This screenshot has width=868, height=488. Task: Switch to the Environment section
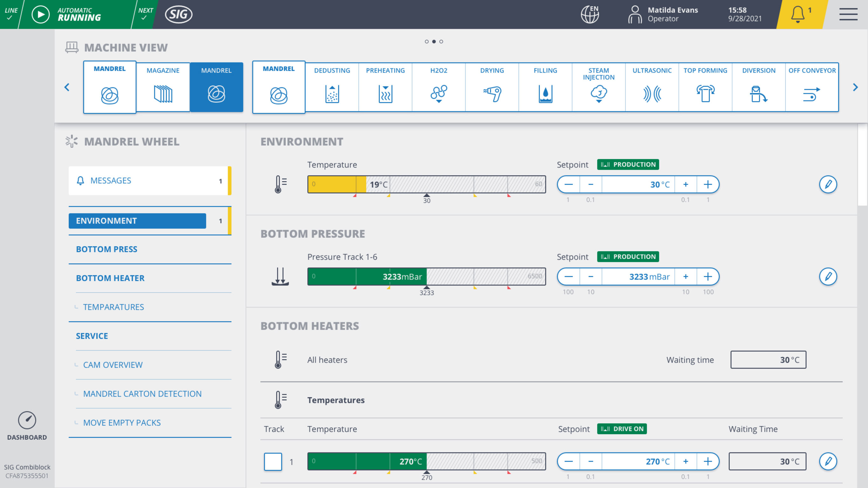tap(137, 220)
